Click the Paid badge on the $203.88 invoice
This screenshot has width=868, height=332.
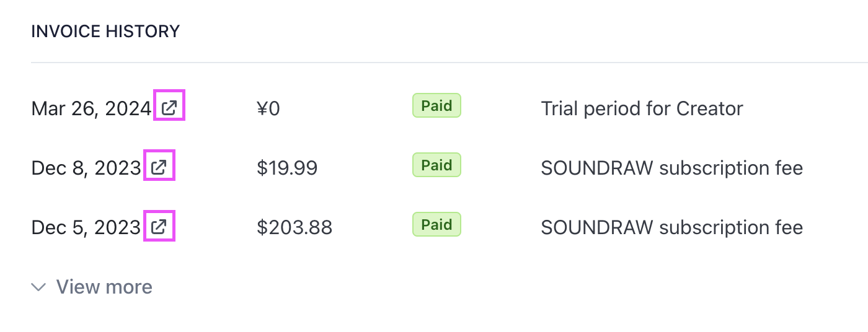point(436,225)
